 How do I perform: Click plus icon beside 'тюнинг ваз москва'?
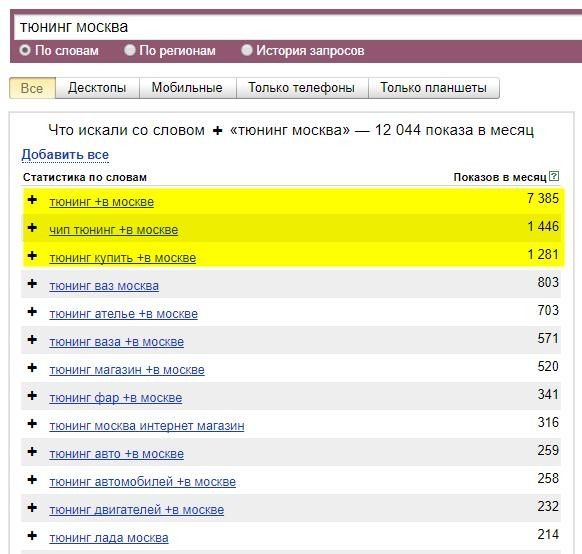(32, 283)
